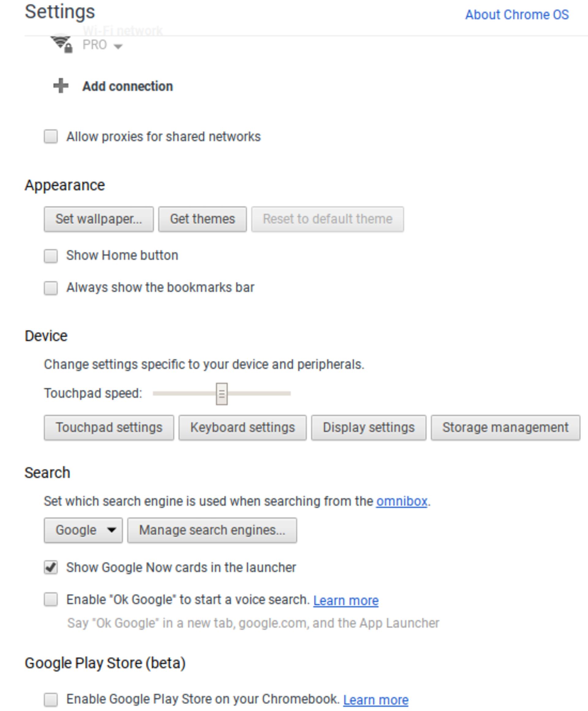Expand the PRO Wi-Fi network dropdown
Image resolution: width=588 pixels, height=711 pixels.
(x=103, y=45)
